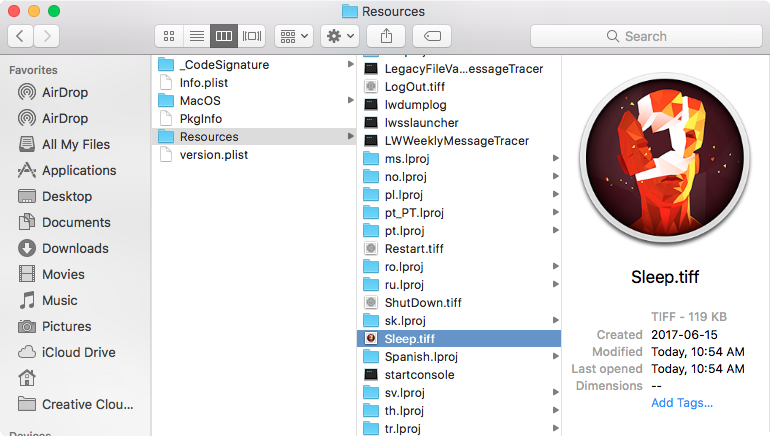Switch to list view
This screenshot has height=436, width=770.
point(196,36)
